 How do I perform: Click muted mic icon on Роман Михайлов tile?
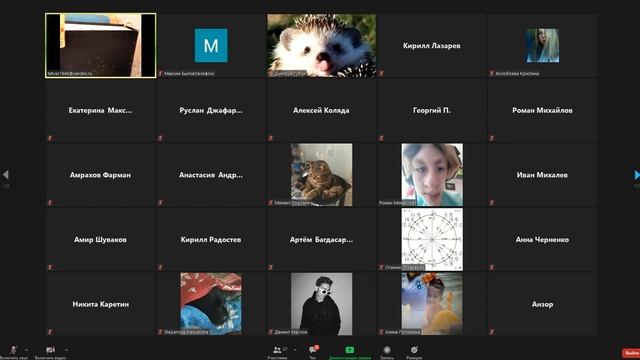pyautogui.click(x=492, y=138)
